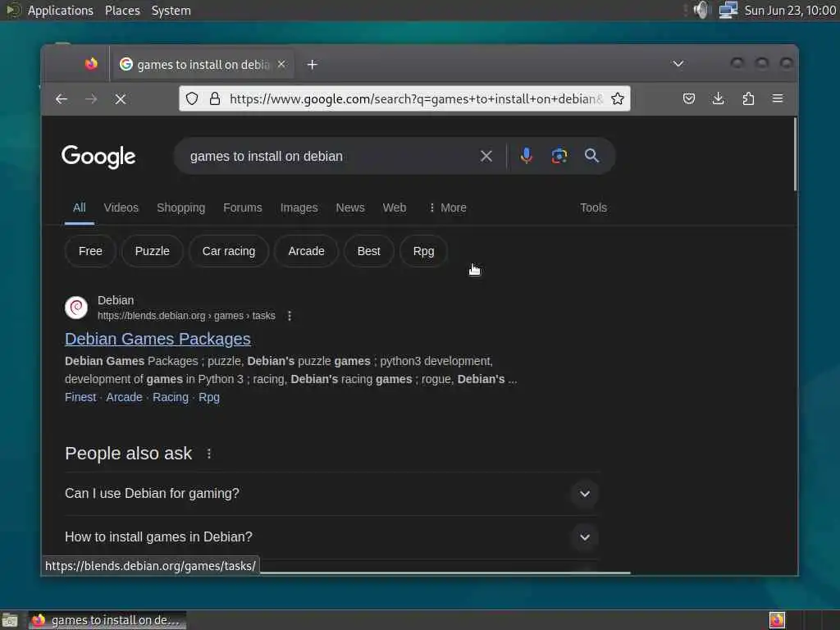The width and height of the screenshot is (840, 630).
Task: Apply the Free filter chip
Action: [90, 251]
